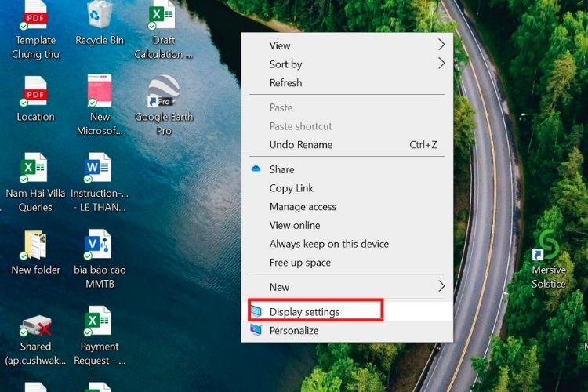
Task: Open Manage access from the context menu
Action: [x=347, y=207]
